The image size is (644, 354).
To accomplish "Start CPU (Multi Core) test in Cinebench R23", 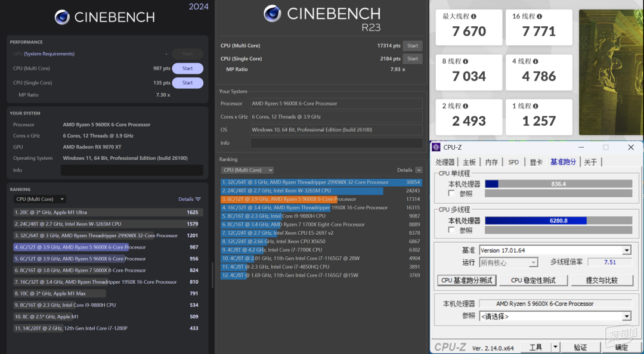I will coord(413,45).
